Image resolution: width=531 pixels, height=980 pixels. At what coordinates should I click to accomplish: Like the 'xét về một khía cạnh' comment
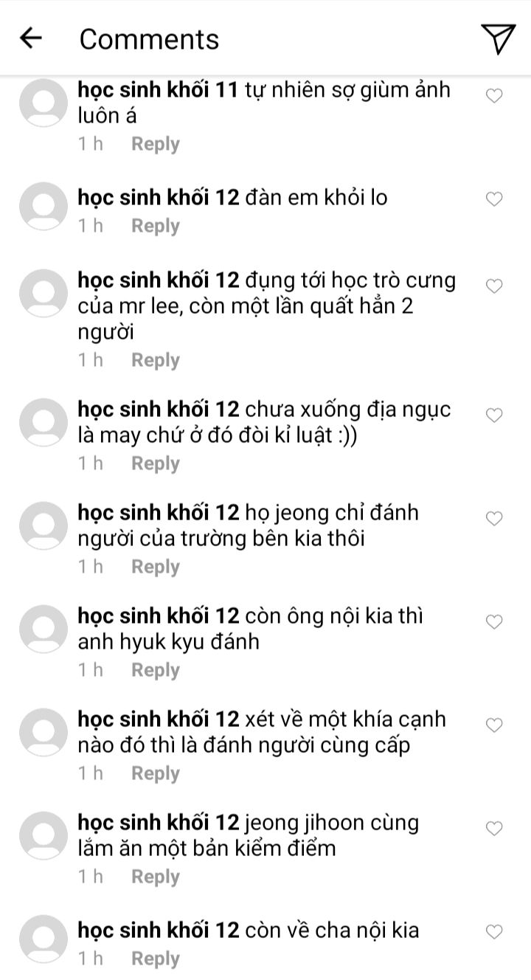[494, 725]
